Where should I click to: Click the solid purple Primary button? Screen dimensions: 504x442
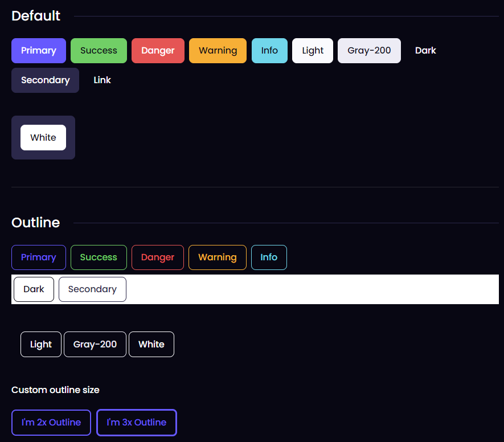pyautogui.click(x=39, y=51)
